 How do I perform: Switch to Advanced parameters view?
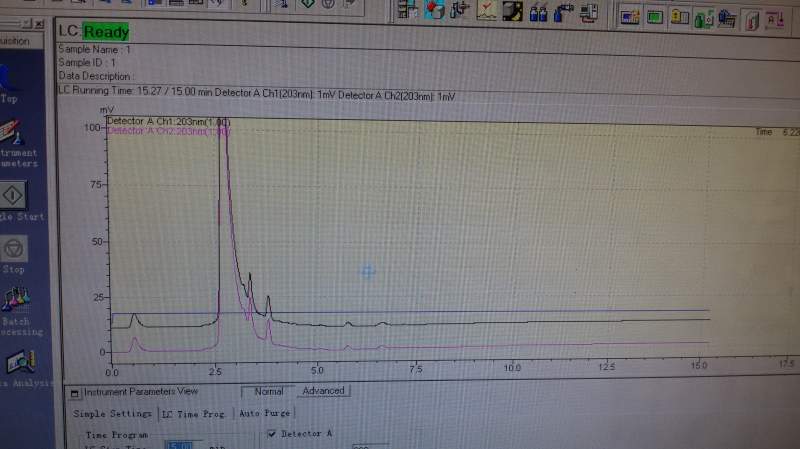pos(323,391)
